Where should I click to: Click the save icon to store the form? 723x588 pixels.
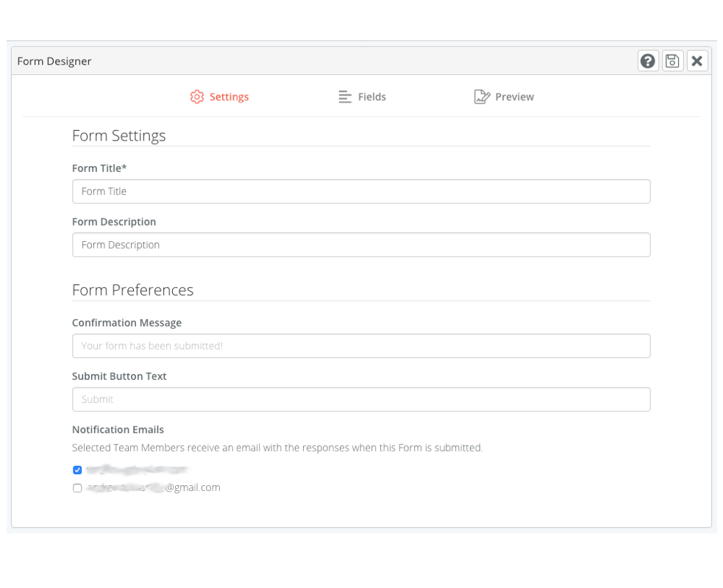pyautogui.click(x=672, y=60)
